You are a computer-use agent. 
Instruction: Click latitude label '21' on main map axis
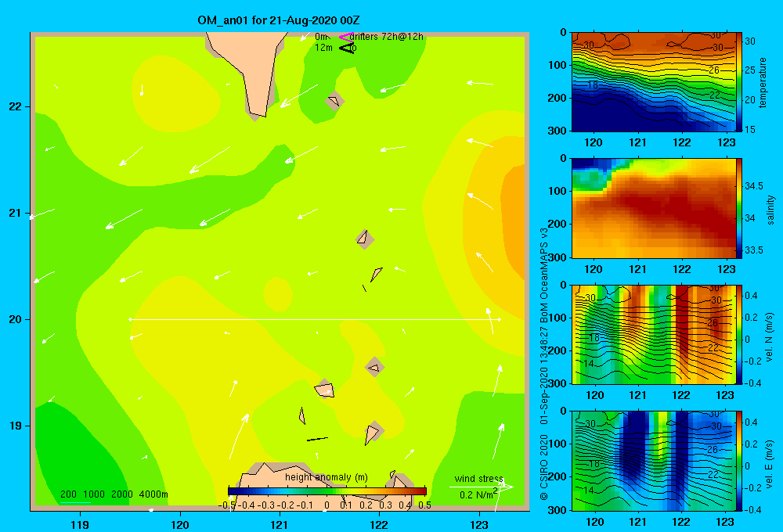pyautogui.click(x=16, y=213)
